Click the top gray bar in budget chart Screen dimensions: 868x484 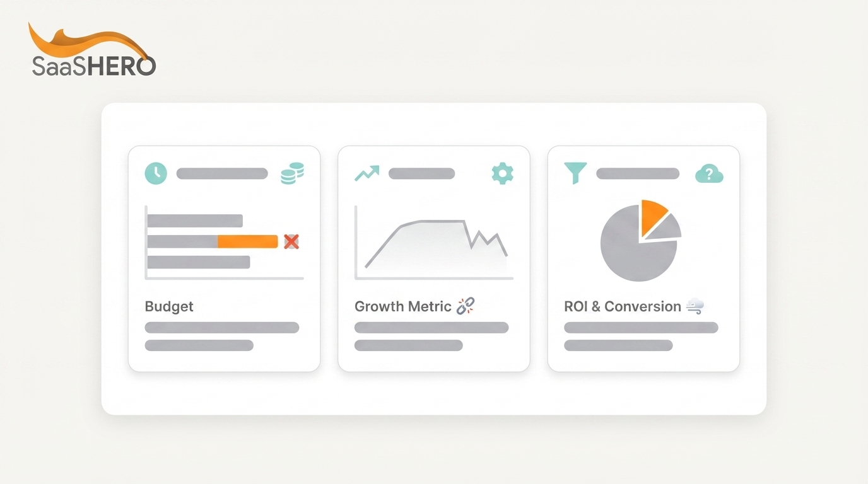tap(195, 221)
